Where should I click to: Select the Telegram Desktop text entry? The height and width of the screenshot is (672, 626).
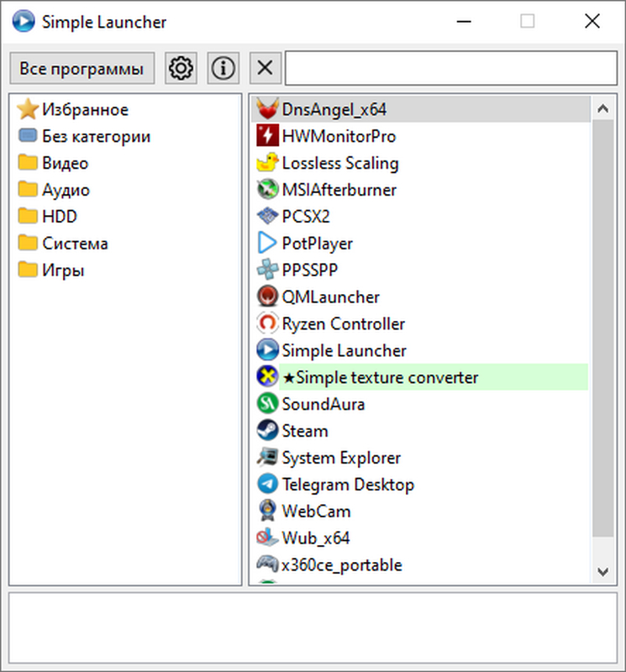348,485
